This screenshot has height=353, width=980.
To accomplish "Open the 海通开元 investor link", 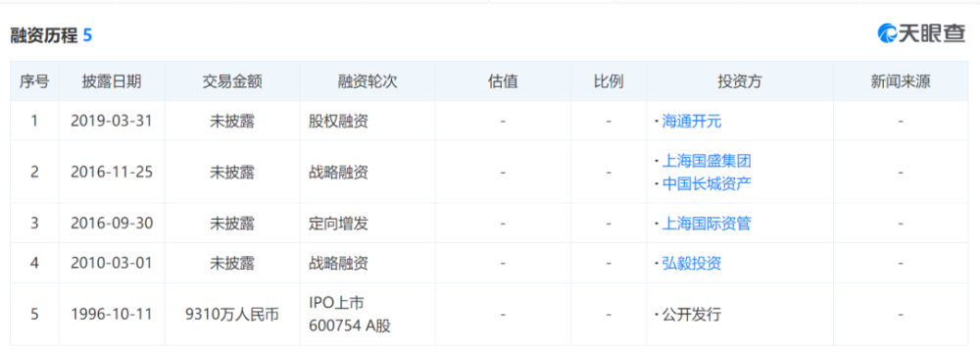I will click(x=691, y=122).
